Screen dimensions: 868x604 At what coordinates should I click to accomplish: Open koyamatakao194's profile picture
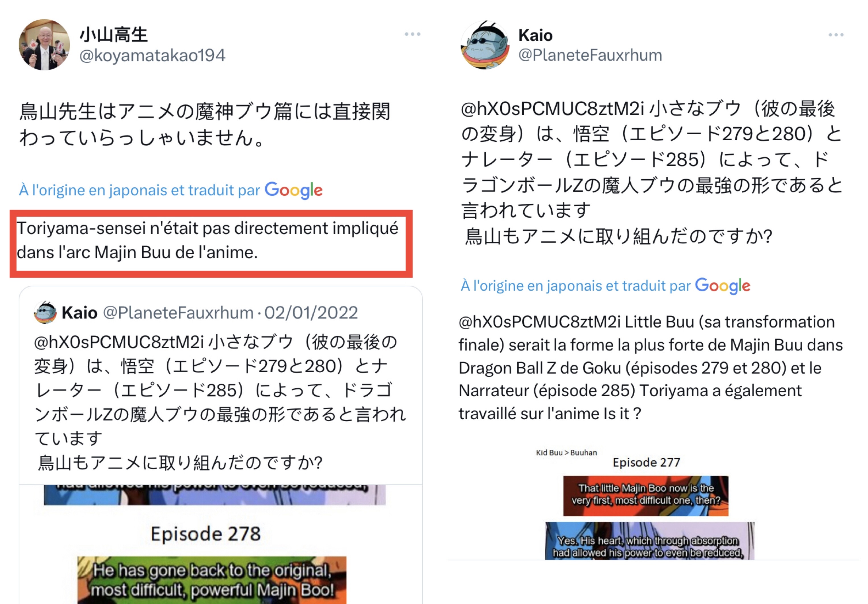[x=44, y=45]
